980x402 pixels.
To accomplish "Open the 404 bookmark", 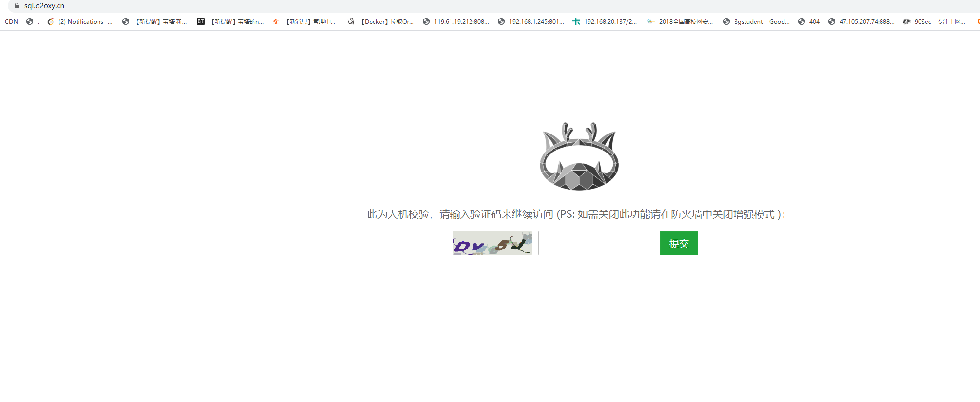I will pyautogui.click(x=809, y=21).
